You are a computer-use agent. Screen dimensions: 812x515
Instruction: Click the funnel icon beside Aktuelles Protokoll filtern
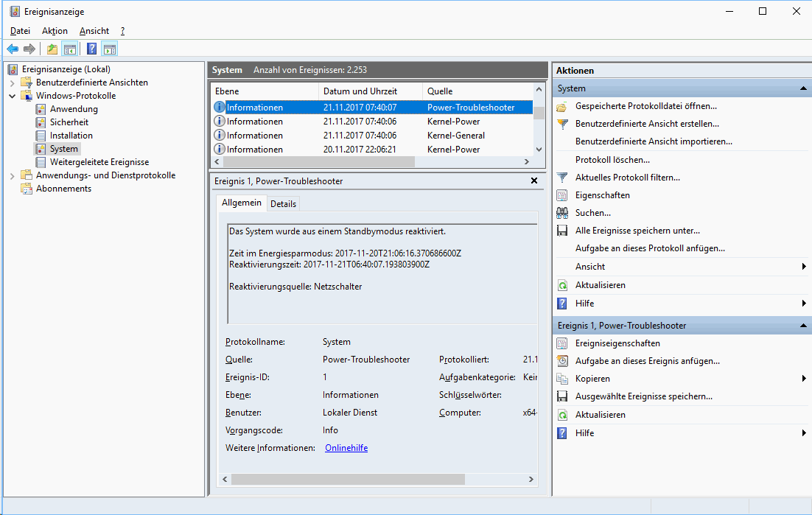(x=562, y=178)
